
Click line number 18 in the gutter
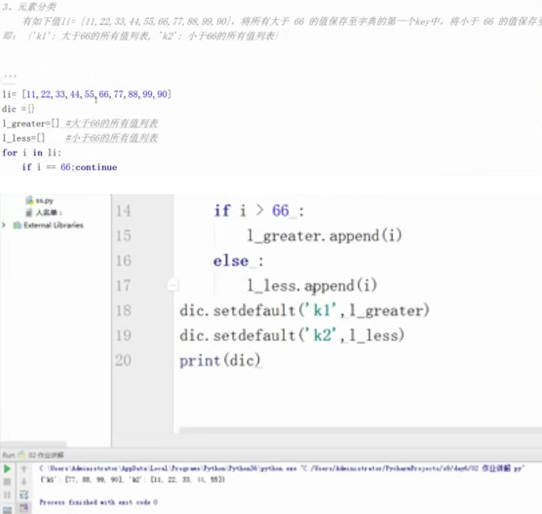(x=123, y=310)
